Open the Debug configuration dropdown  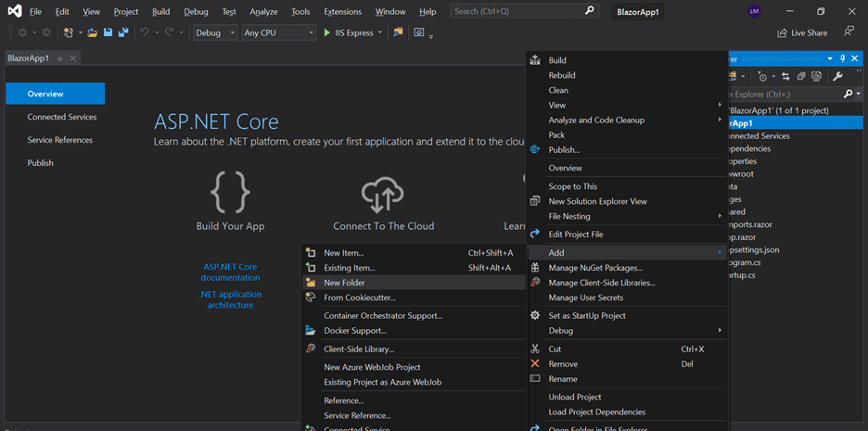pos(215,32)
